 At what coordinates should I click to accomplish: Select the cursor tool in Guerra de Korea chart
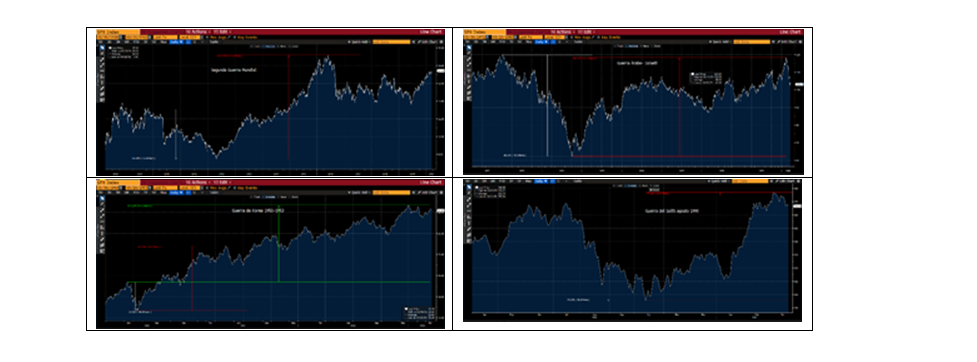(x=102, y=199)
